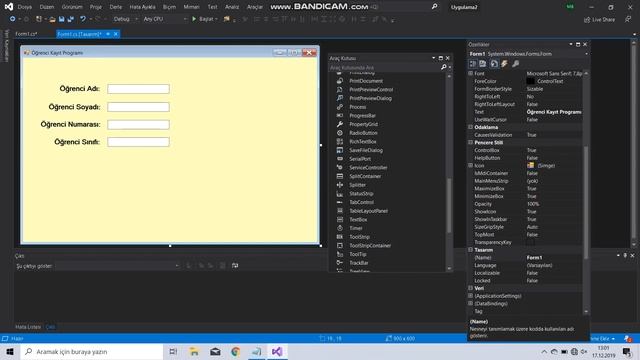Viewport: 640px width, 360px height.
Task: Select ToolTip control in the toolbox
Action: pos(358,254)
